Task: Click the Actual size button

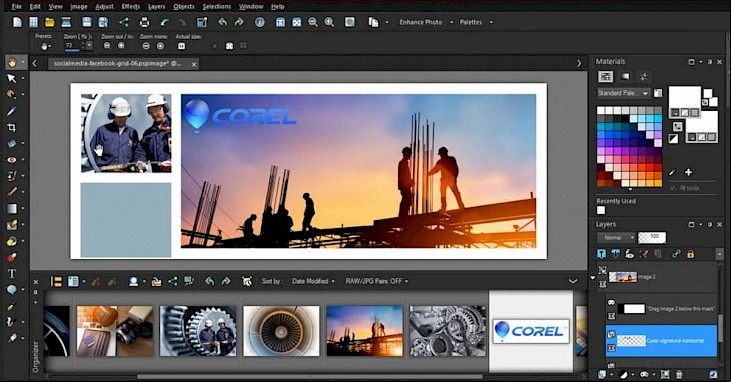Action: [181, 46]
